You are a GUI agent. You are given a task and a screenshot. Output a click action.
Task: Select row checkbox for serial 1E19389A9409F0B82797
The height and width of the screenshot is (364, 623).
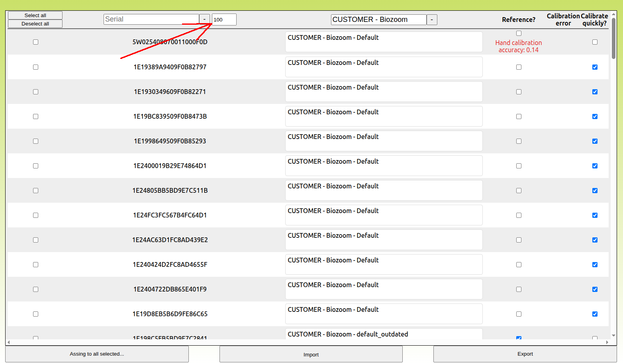(35, 67)
